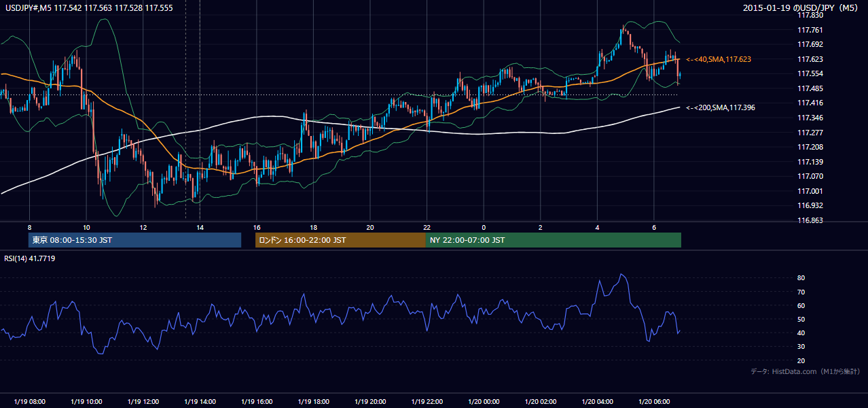Screen dimensions: 868x408
Task: Click hour label 14 under the price chart
Action: [x=200, y=226]
